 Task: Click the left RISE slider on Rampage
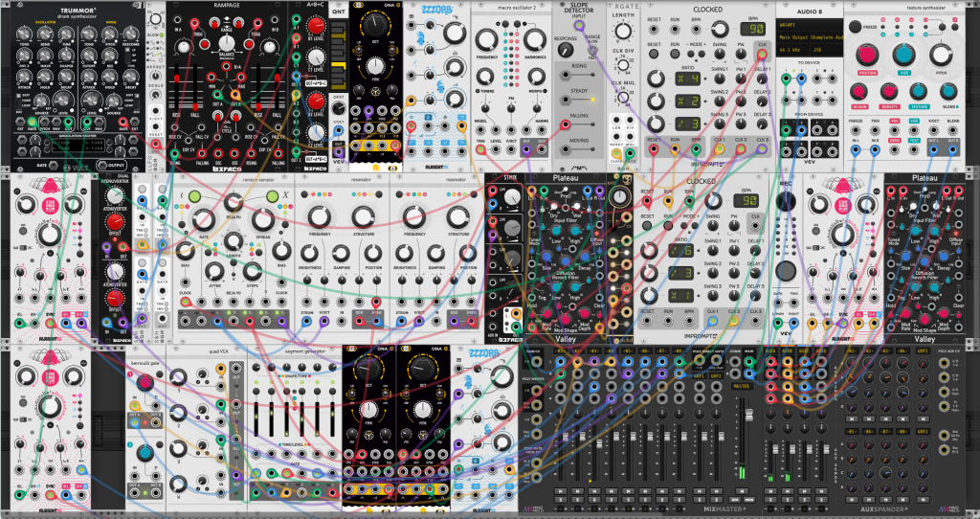tap(176, 79)
